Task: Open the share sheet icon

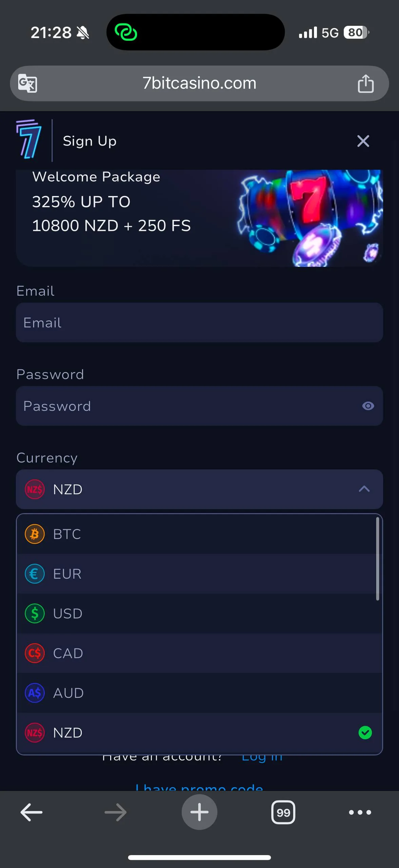Action: tap(365, 83)
